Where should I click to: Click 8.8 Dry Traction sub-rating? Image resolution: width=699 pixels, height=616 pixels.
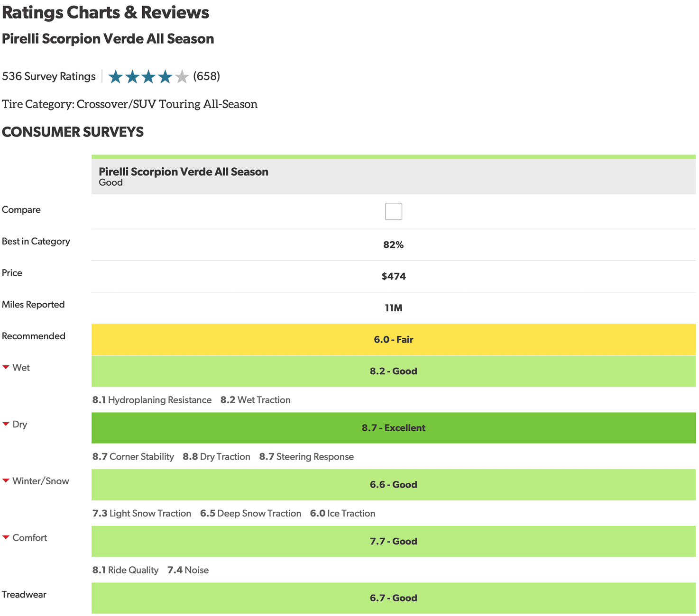click(217, 457)
